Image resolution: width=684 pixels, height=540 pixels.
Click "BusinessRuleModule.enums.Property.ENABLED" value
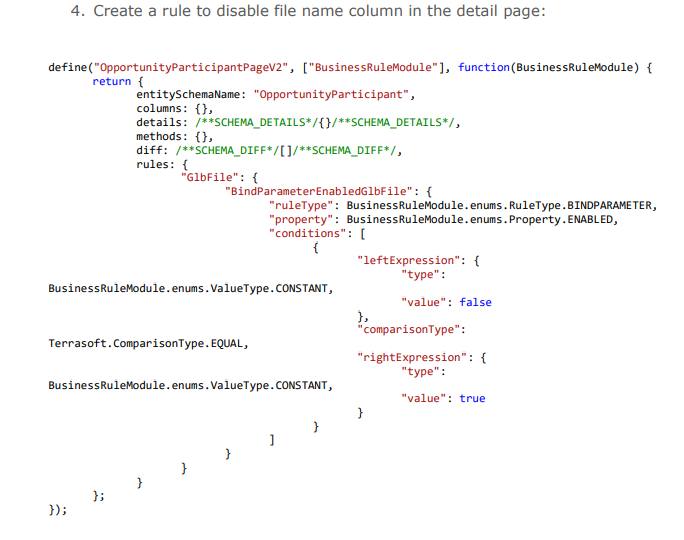click(479, 219)
